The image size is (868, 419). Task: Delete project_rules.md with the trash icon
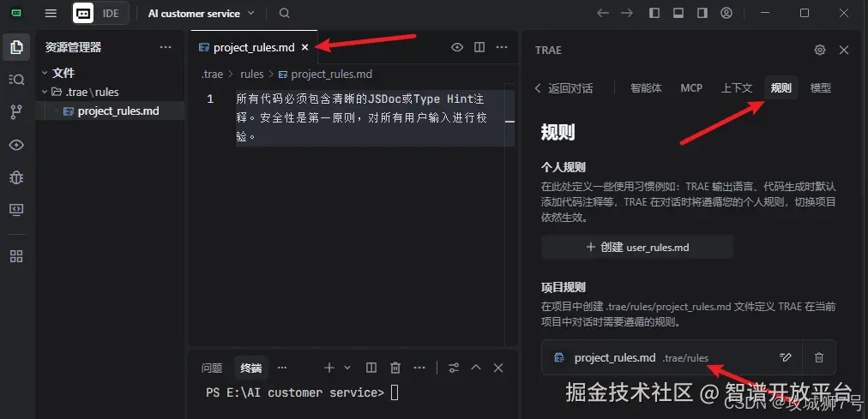(819, 357)
